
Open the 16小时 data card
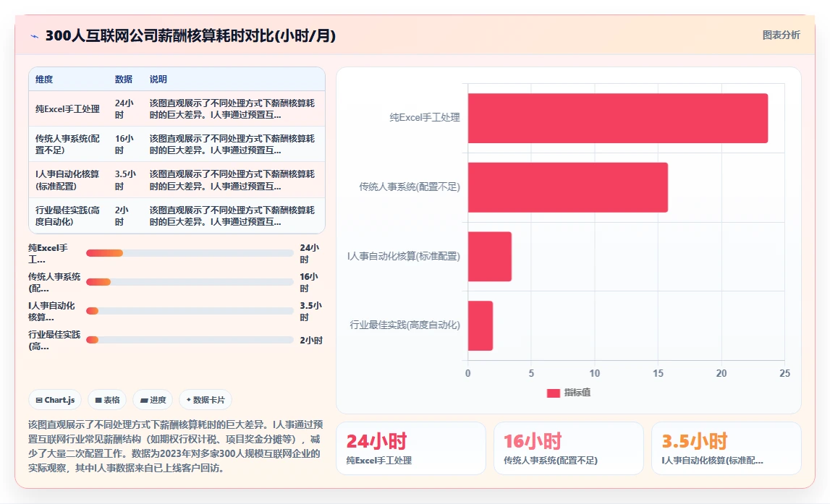(x=569, y=448)
